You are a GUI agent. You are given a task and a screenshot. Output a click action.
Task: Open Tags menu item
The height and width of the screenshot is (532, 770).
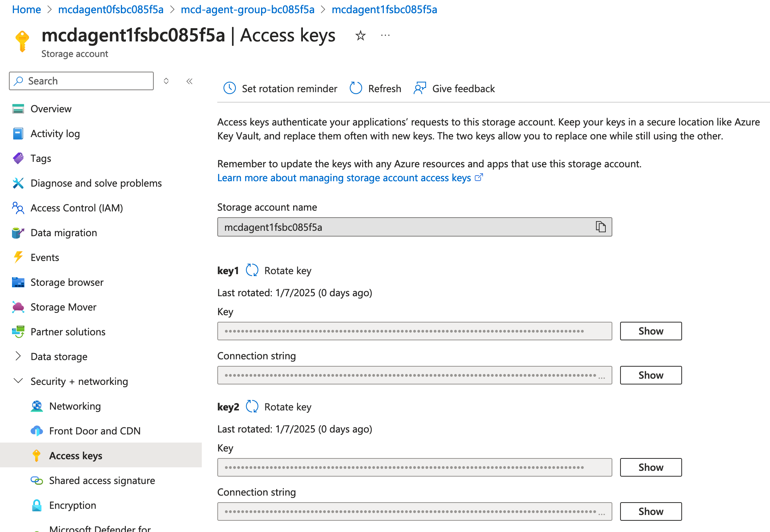(41, 158)
